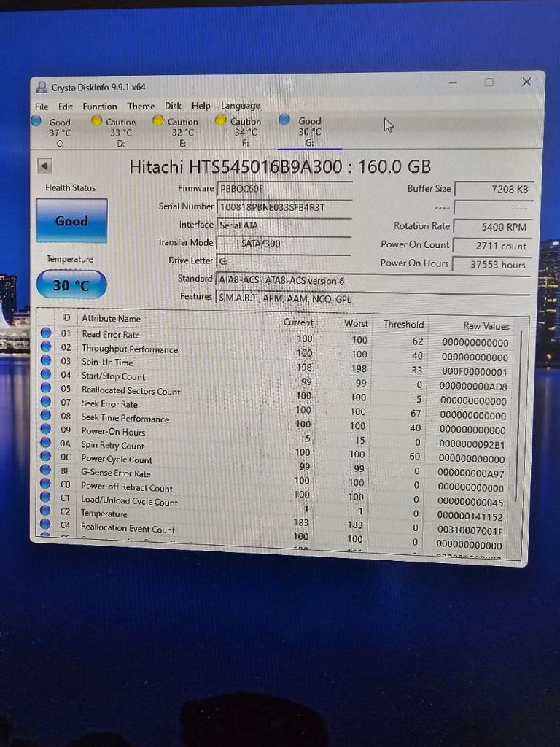This screenshot has height=747, width=560.
Task: Click the blue status icon for drive C:
Action: click(36, 121)
